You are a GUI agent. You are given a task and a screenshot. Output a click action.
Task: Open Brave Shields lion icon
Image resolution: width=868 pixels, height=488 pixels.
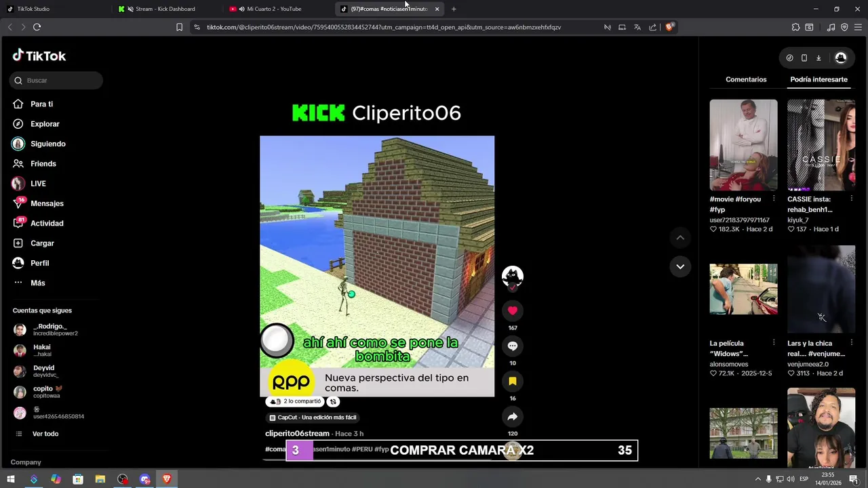click(x=669, y=27)
